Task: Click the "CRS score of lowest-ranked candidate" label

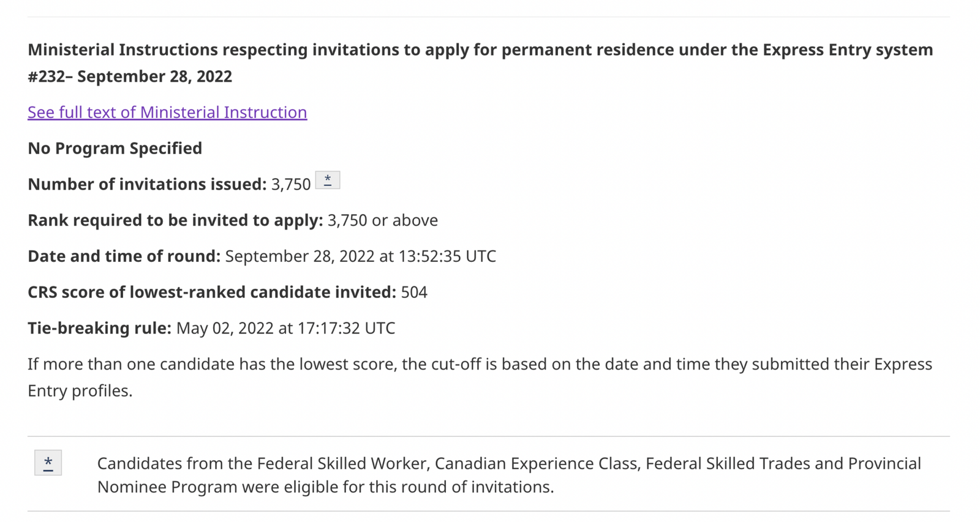Action: point(212,292)
